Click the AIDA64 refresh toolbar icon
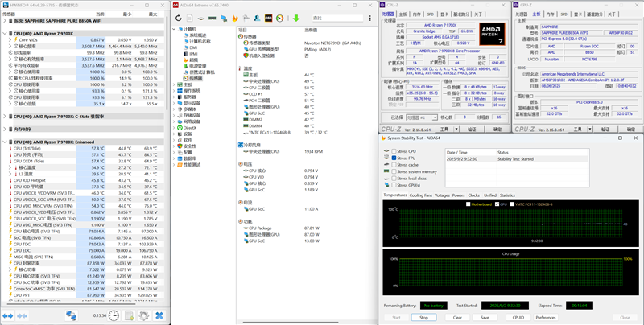This screenshot has height=325, width=644. point(178,18)
